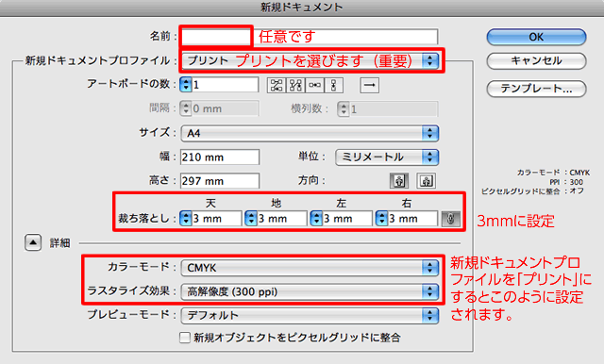Click the 左 left bleed 3 mm field

(x=347, y=219)
